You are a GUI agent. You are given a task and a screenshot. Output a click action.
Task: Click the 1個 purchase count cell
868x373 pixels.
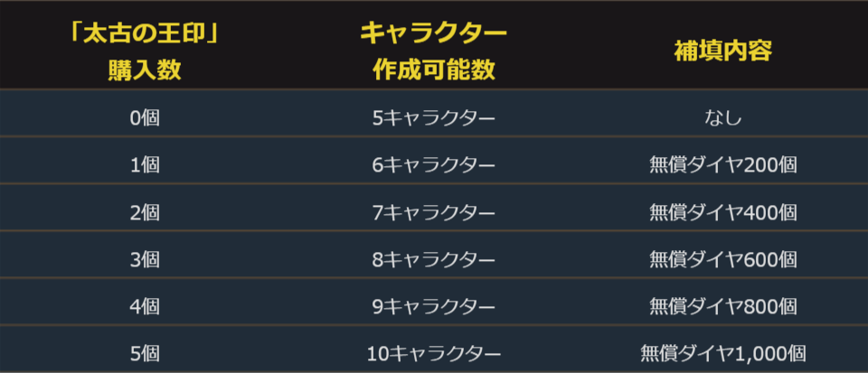pos(145,164)
